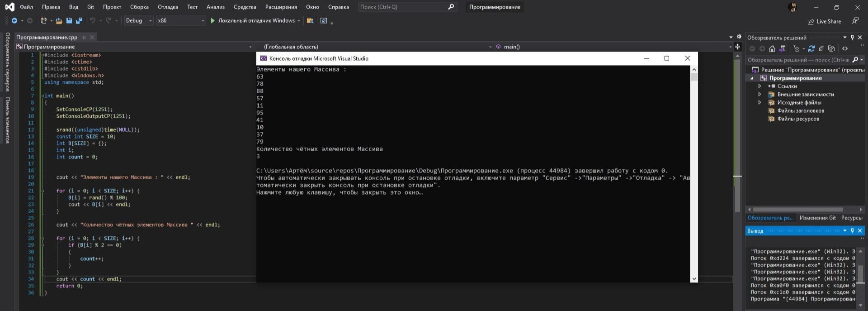Click the Pending Changes Filter clock icon
The image size is (868, 311).
coord(797,49)
